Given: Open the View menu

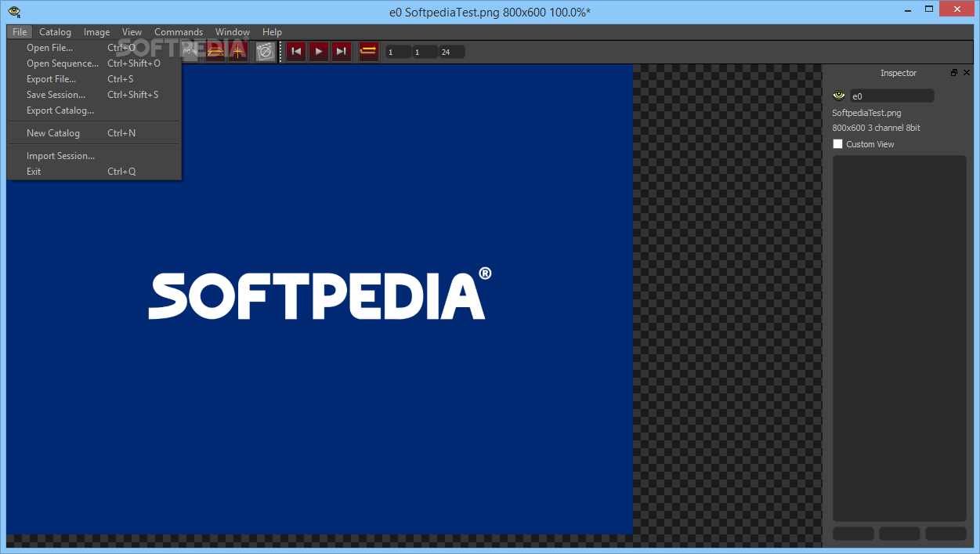Looking at the screenshot, I should click(132, 32).
